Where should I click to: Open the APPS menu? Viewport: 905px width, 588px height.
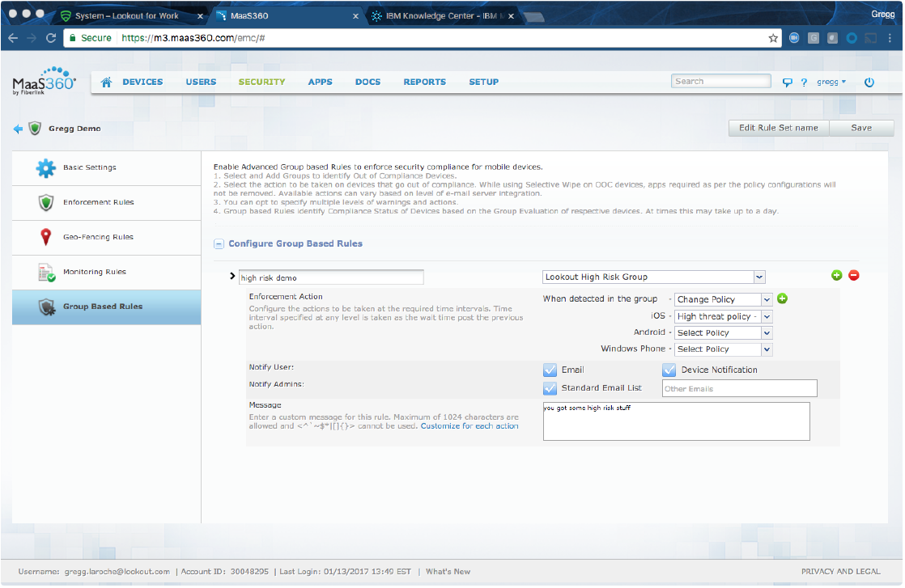coord(320,82)
